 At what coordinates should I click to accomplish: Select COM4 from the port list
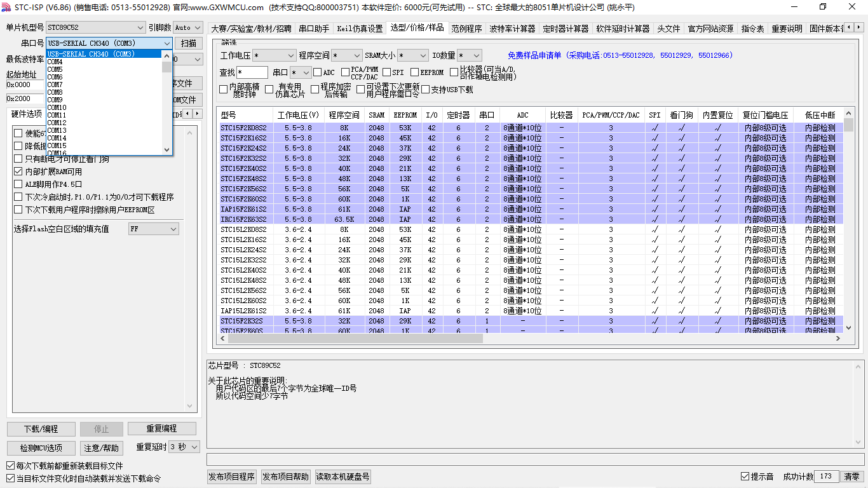click(x=104, y=62)
